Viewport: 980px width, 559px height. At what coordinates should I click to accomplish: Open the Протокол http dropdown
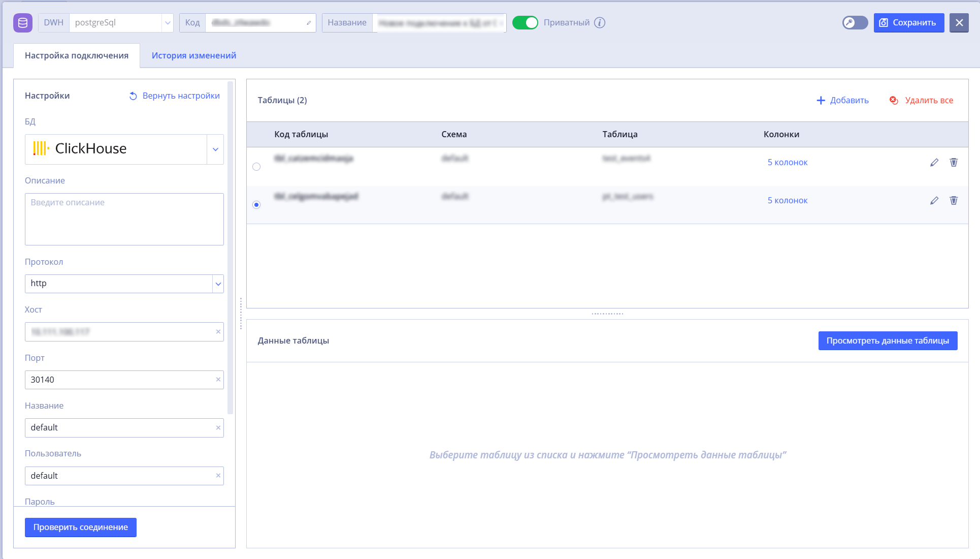tap(218, 284)
